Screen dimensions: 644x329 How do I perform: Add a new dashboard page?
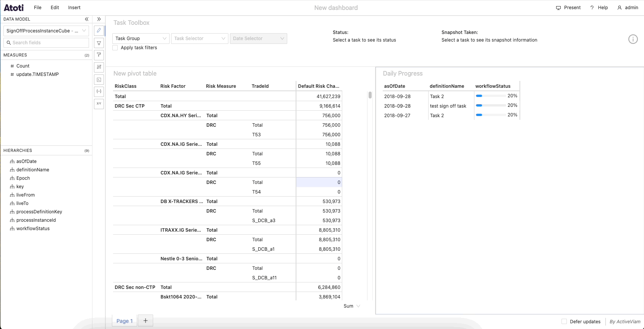[x=146, y=321]
